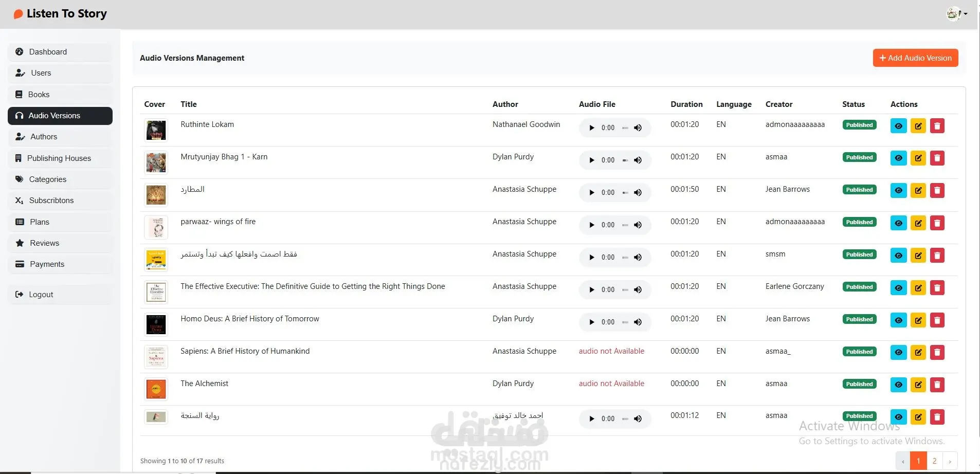Open the Categories section

coord(60,179)
